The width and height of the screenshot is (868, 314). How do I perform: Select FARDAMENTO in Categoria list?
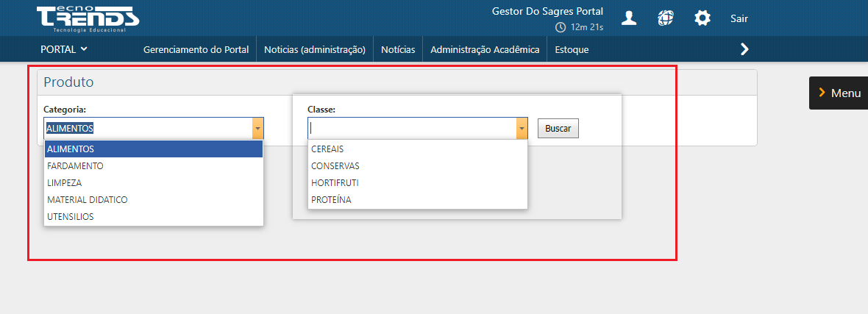tap(75, 166)
